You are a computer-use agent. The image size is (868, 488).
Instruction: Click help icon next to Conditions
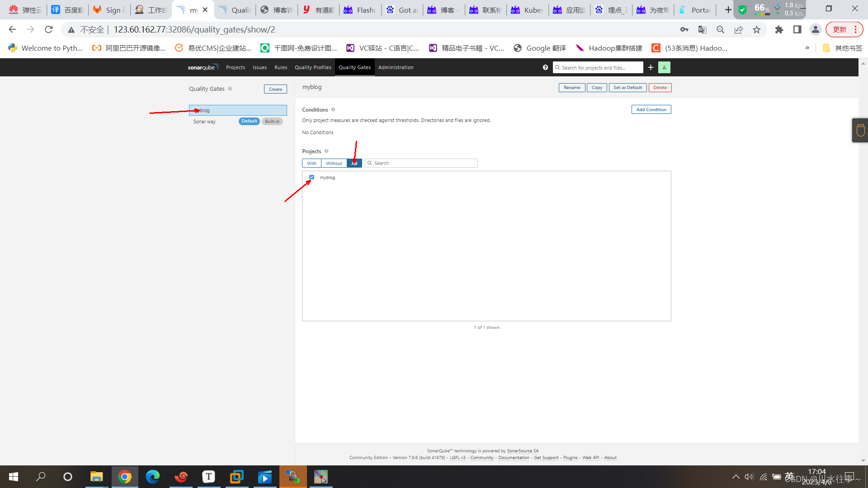point(333,109)
